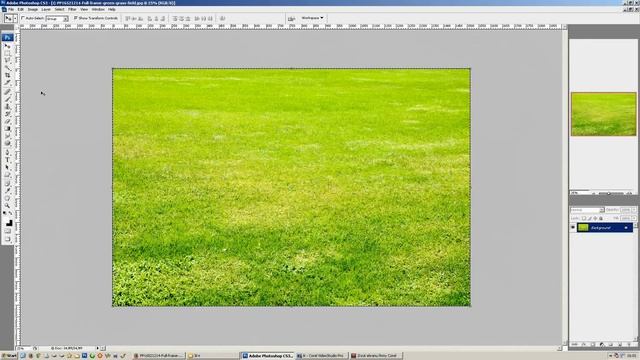Open the Workspace dropdown
640x360 pixels.
coord(312,18)
